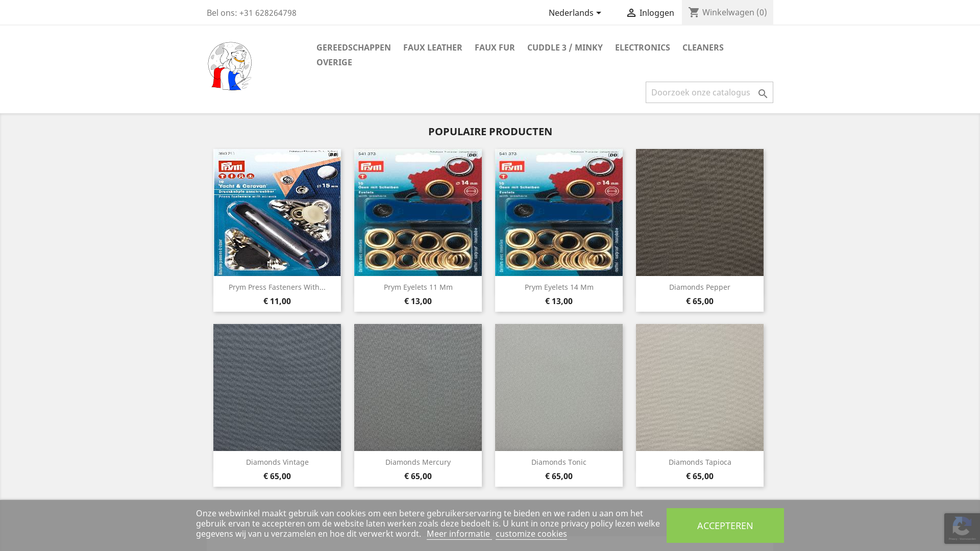
Task: Open the Gereedschappen menu
Action: pyautogui.click(x=354, y=47)
